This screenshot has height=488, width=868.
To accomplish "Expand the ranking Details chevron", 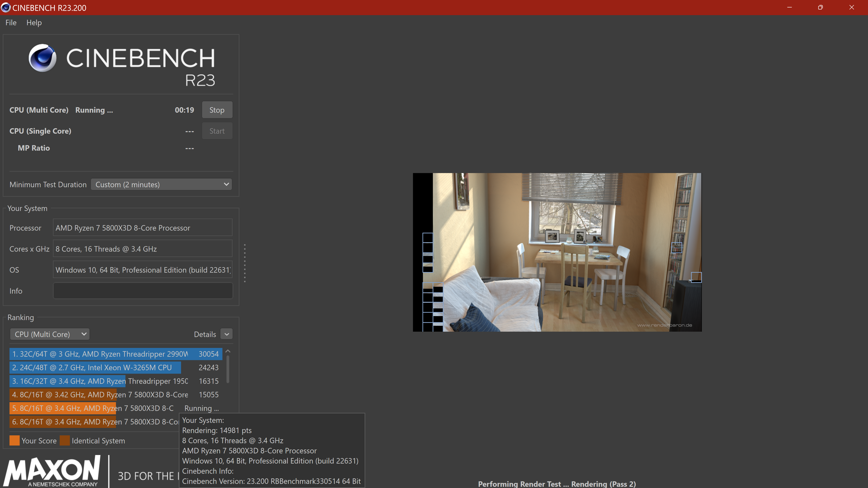I will pos(227,334).
